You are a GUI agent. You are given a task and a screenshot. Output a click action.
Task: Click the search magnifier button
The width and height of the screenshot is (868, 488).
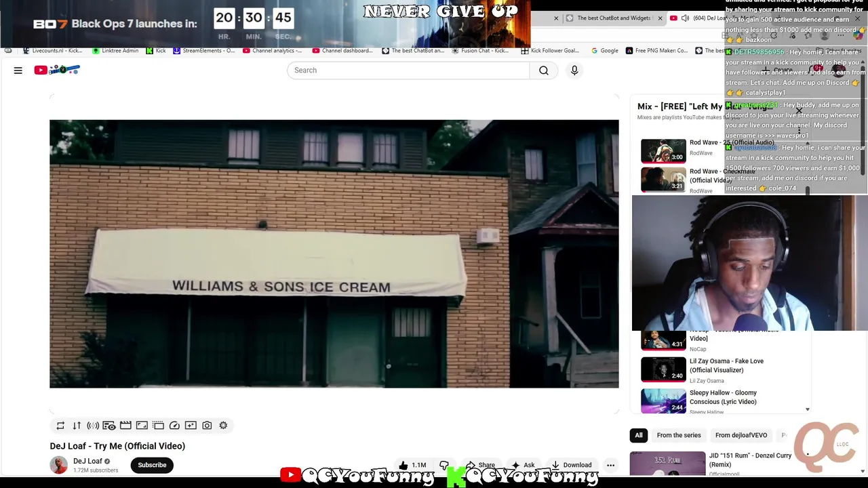[543, 70]
